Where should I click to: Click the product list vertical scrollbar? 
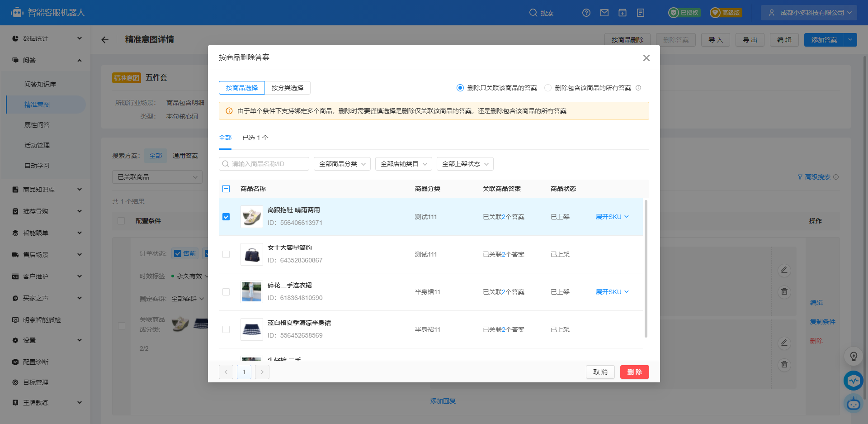point(646,268)
